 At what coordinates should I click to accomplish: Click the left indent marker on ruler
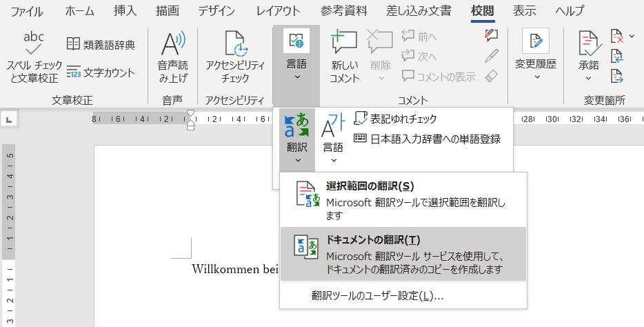(x=190, y=128)
